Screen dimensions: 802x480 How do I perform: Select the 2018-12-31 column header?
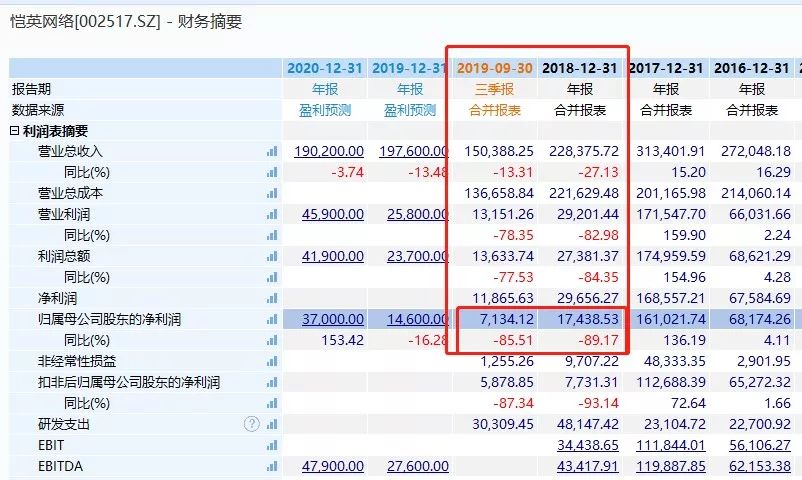tap(580, 68)
